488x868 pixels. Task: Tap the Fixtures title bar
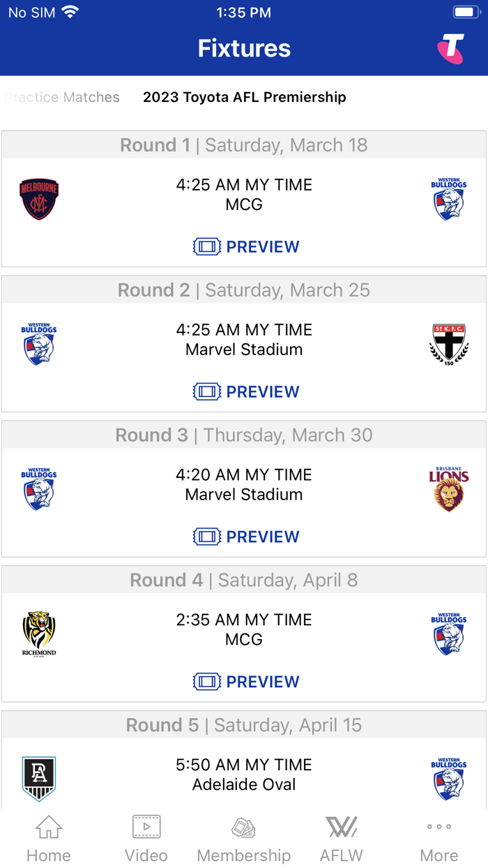point(244,47)
